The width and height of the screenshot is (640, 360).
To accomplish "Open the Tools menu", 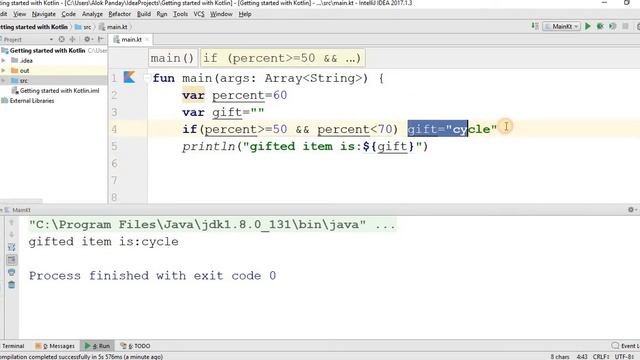I will [x=180, y=14].
